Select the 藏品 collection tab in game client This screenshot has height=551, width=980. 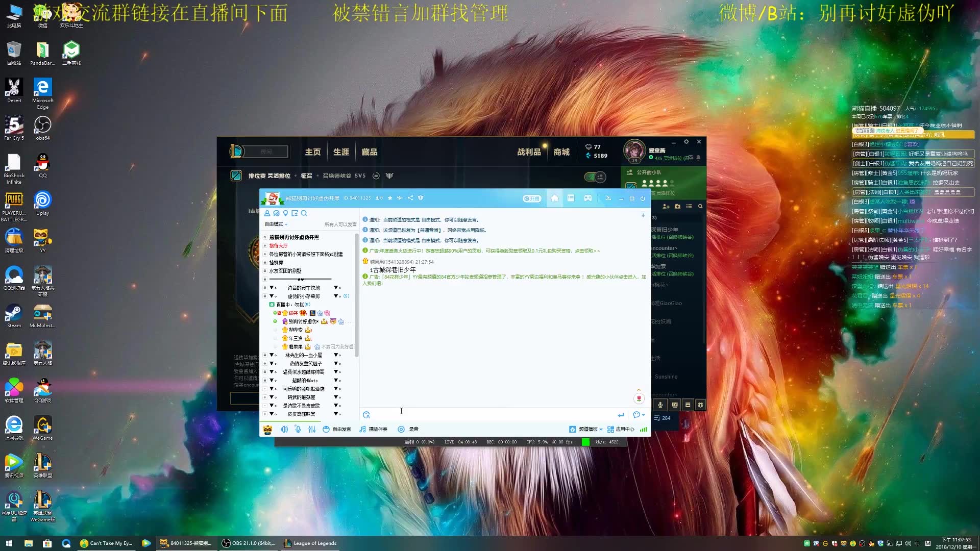370,151
